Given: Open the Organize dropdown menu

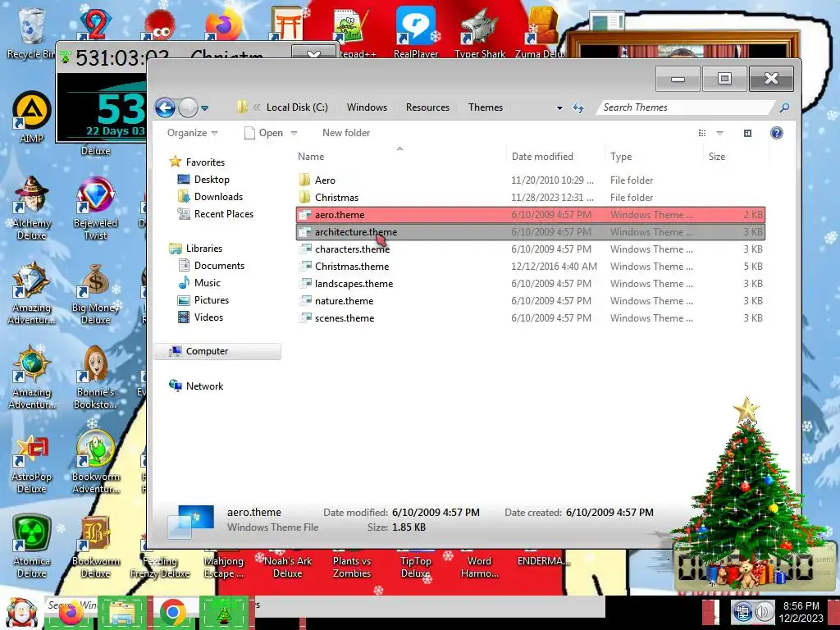Looking at the screenshot, I should [192, 133].
